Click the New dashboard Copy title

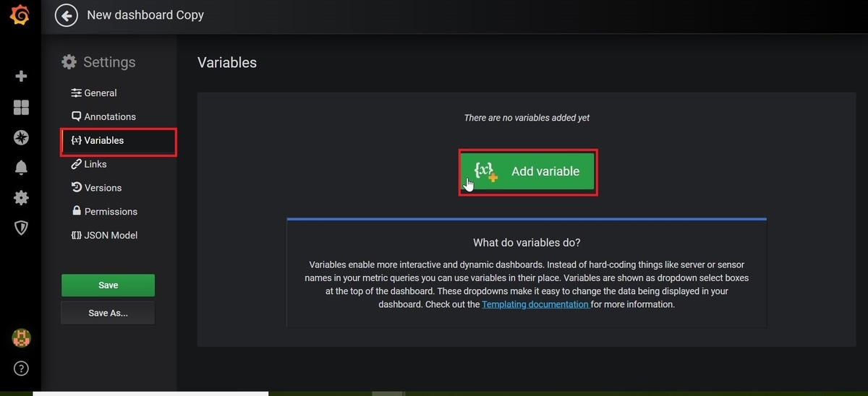coord(145,15)
